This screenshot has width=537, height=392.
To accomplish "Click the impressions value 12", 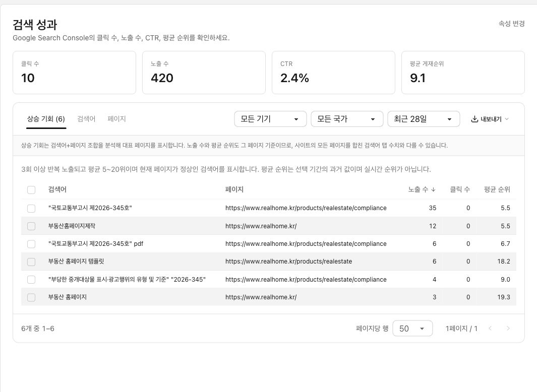I will coord(433,226).
